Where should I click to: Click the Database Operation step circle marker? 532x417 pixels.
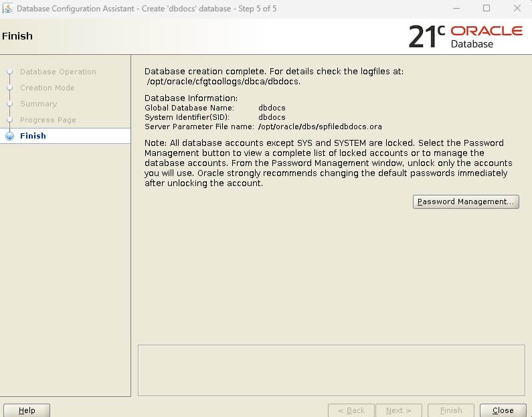[10, 72]
